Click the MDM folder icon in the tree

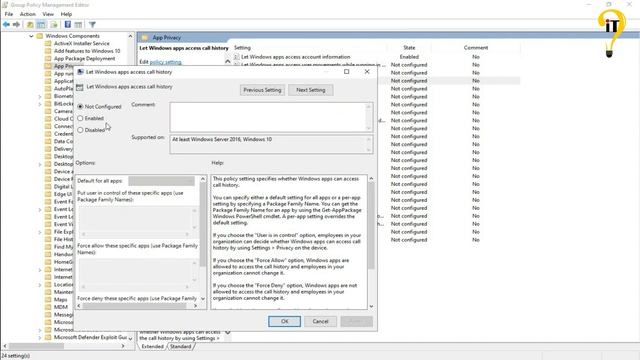[48, 307]
